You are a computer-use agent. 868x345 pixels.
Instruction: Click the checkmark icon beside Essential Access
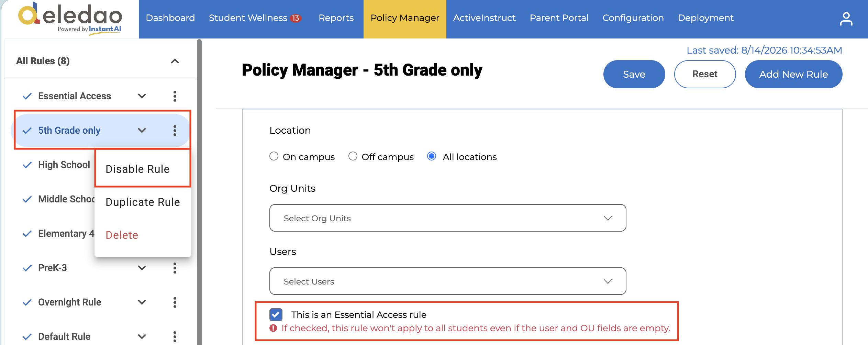(27, 96)
